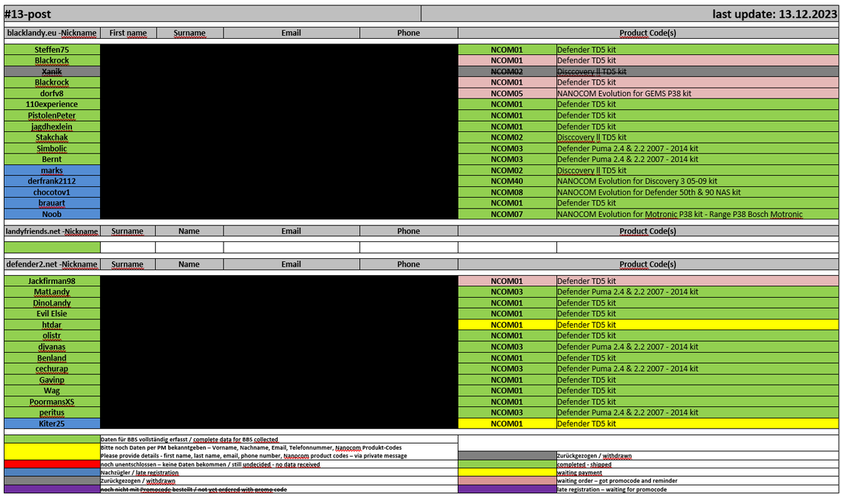Click 'NANOCOM Evolution for GEMS P38 kit' cell

[697, 93]
